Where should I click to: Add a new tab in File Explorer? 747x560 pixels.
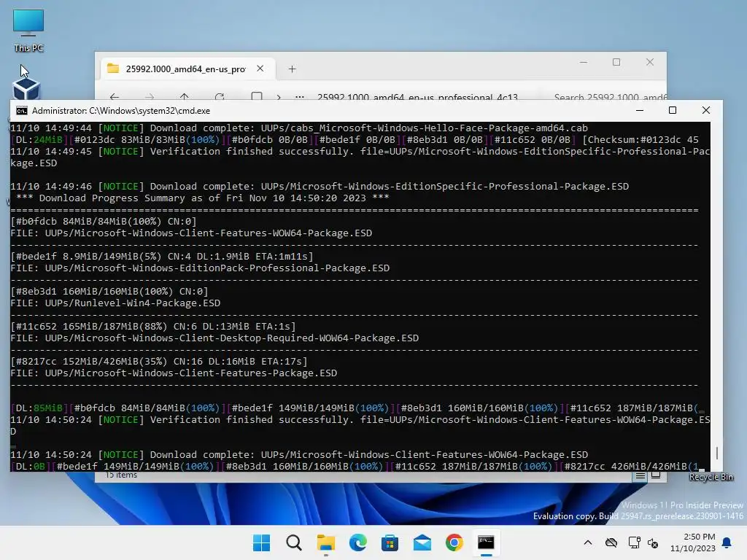(292, 69)
